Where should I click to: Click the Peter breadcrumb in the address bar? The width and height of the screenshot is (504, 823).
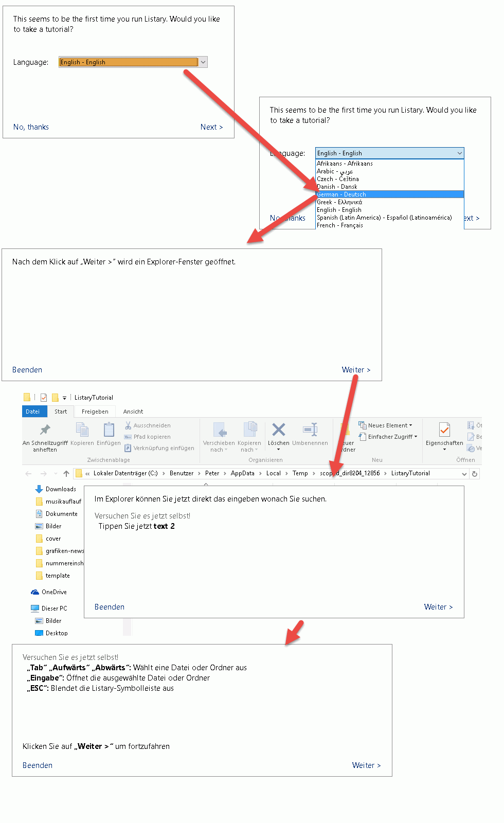(212, 473)
